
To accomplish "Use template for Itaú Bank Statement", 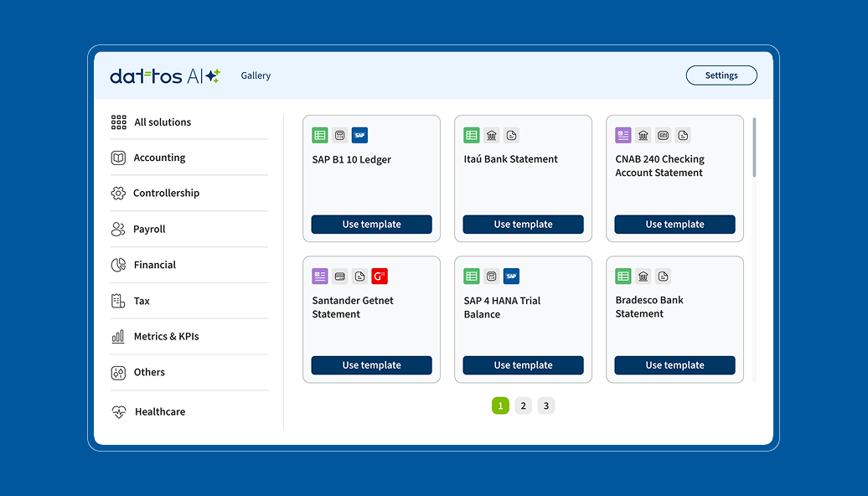I will (523, 225).
